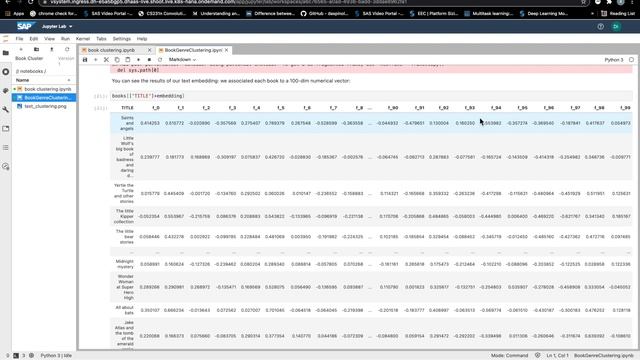This screenshot has height=360, width=640.
Task: Open the Edit menu
Action: pos(33,39)
